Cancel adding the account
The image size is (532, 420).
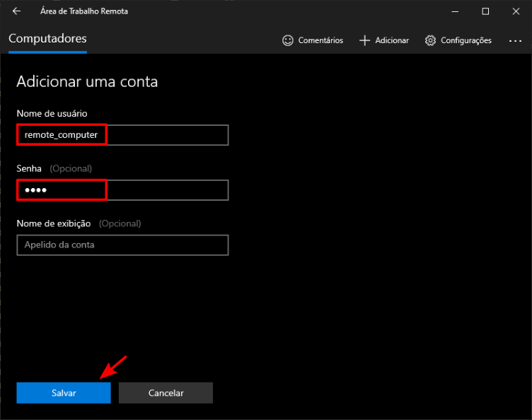click(166, 393)
